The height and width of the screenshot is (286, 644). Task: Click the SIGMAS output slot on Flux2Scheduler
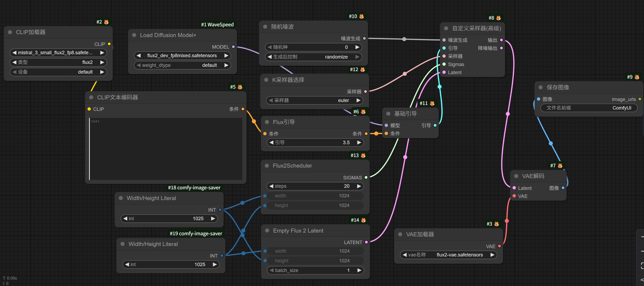click(x=366, y=178)
